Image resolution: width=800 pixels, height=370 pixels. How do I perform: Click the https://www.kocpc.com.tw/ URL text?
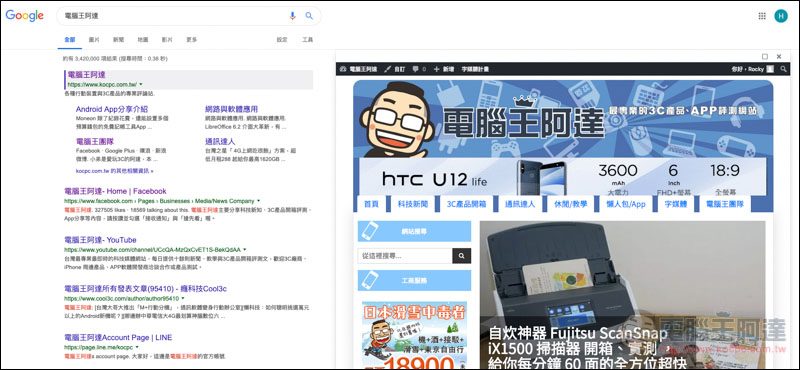tap(102, 84)
